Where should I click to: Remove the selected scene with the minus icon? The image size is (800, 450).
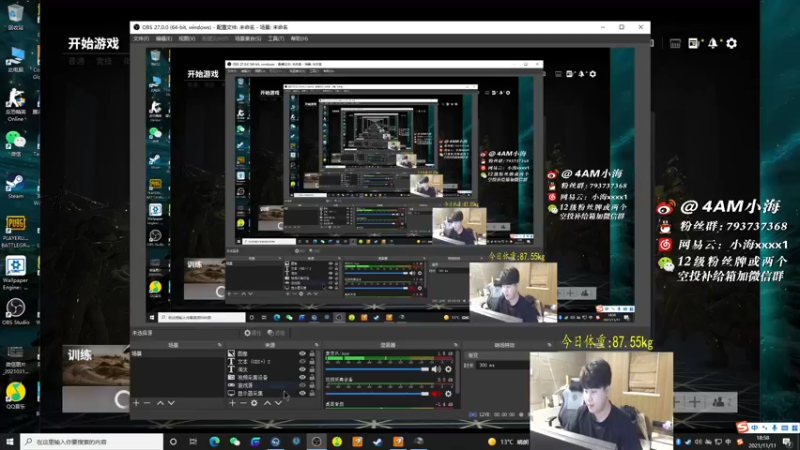click(x=147, y=403)
